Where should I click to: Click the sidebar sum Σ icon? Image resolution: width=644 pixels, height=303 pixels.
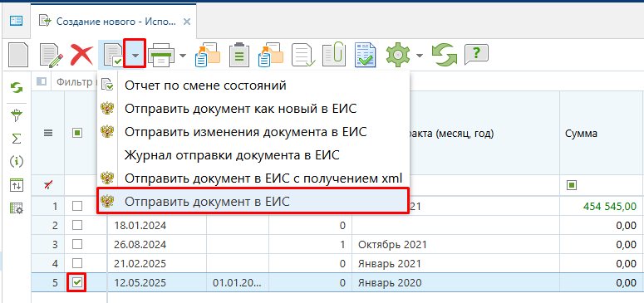17,139
